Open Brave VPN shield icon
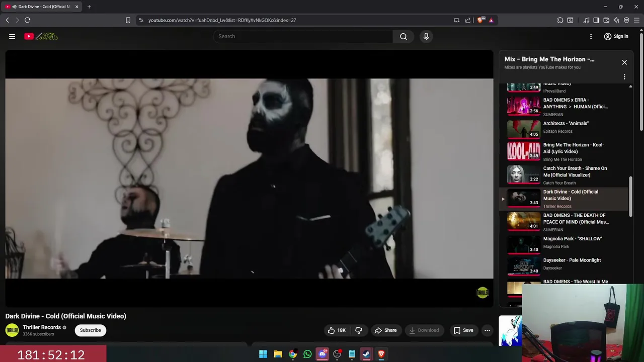This screenshot has width=644, height=362. tap(626, 20)
